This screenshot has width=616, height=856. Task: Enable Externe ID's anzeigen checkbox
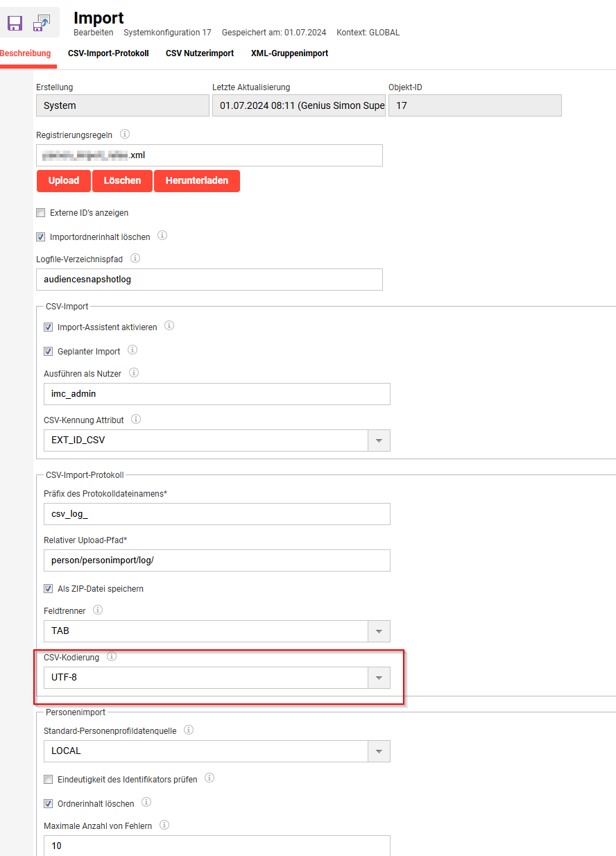(x=40, y=213)
